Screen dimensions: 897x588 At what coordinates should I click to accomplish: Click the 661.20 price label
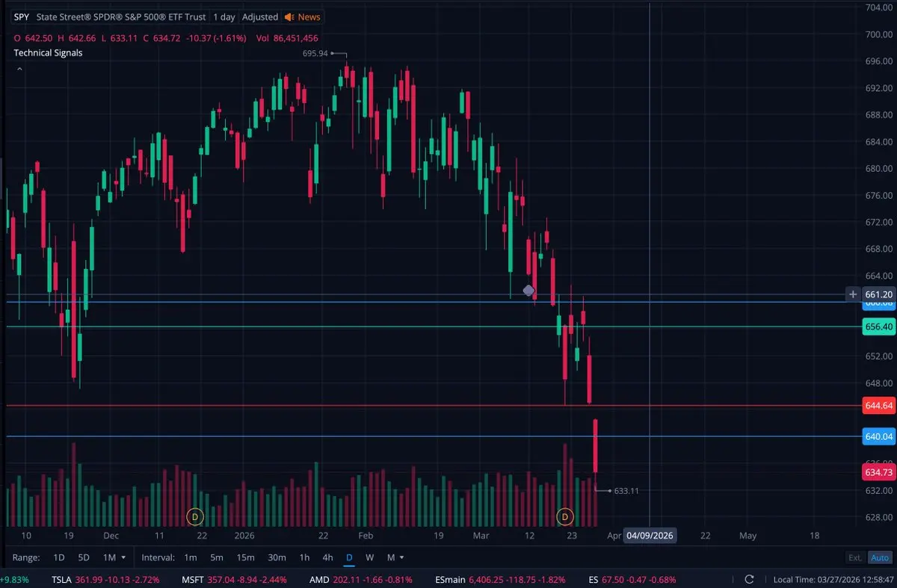878,294
